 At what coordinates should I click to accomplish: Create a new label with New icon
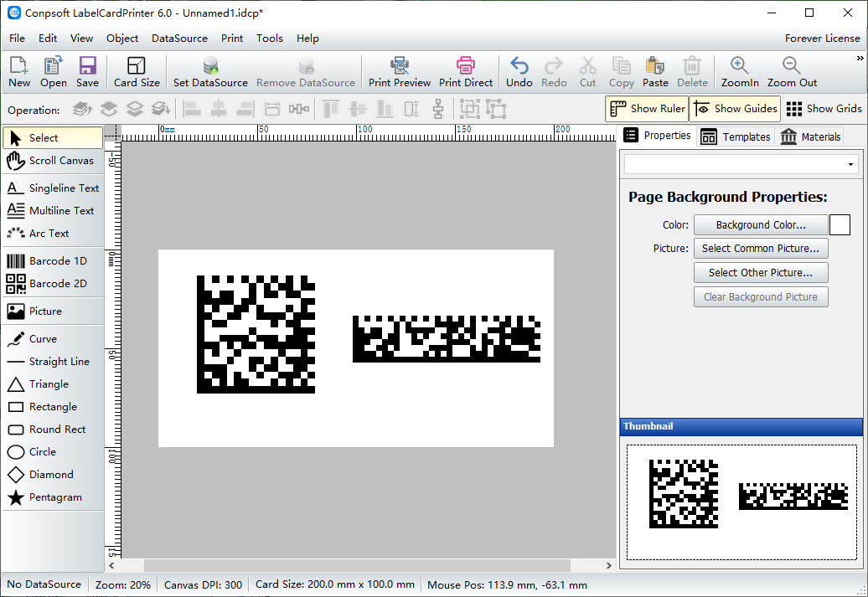(x=18, y=72)
